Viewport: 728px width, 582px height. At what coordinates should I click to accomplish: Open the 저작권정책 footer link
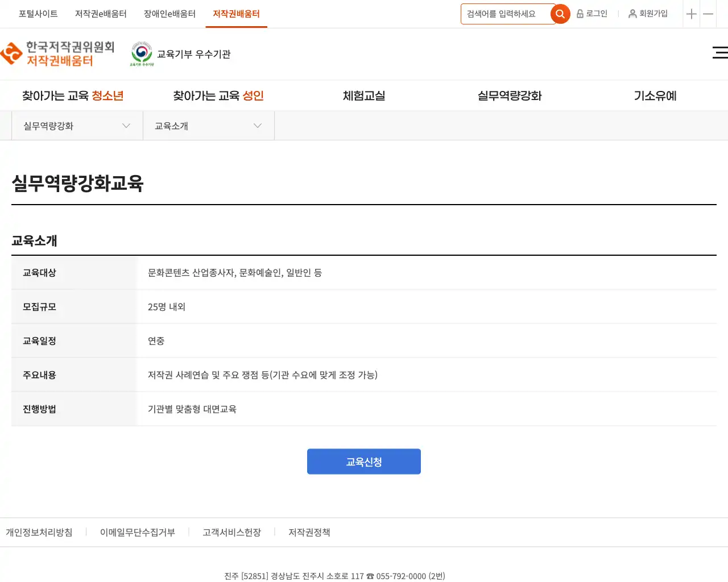pos(309,533)
